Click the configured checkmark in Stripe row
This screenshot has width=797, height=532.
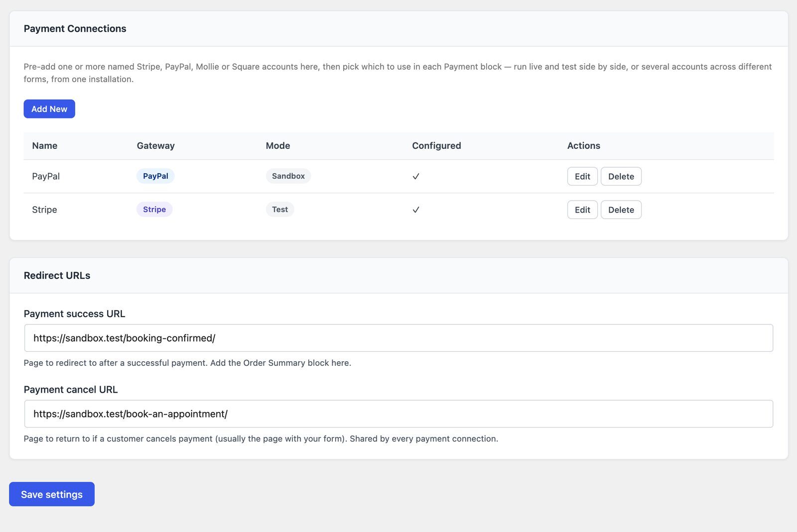click(416, 210)
